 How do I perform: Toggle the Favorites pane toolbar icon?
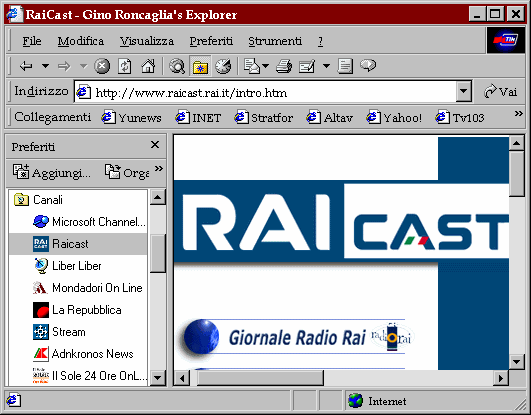(200, 66)
